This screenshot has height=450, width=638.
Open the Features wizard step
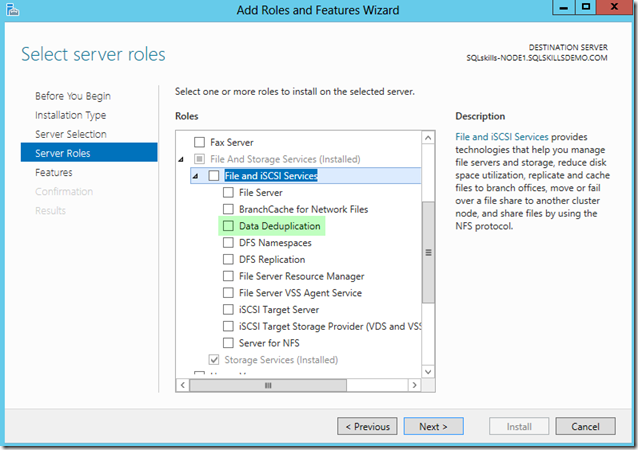click(x=53, y=172)
